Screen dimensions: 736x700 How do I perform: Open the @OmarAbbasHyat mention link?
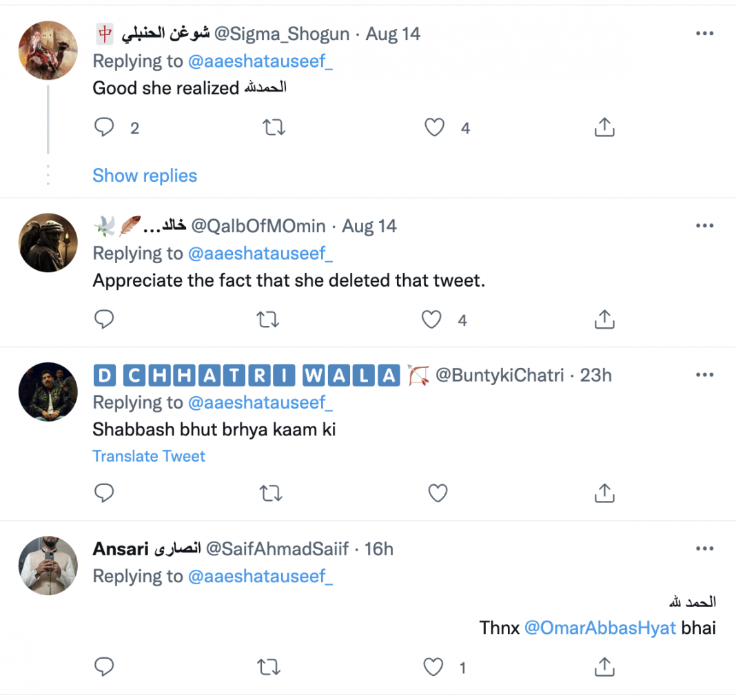(600, 628)
